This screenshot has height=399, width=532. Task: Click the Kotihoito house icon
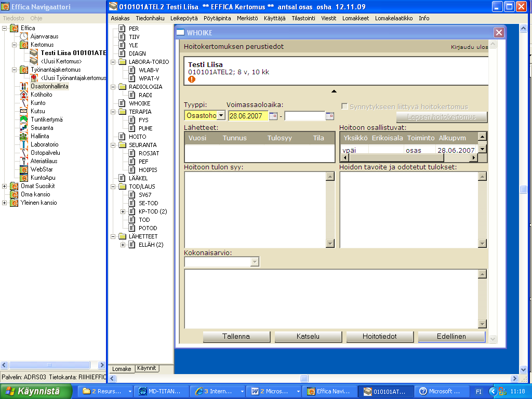(24, 95)
